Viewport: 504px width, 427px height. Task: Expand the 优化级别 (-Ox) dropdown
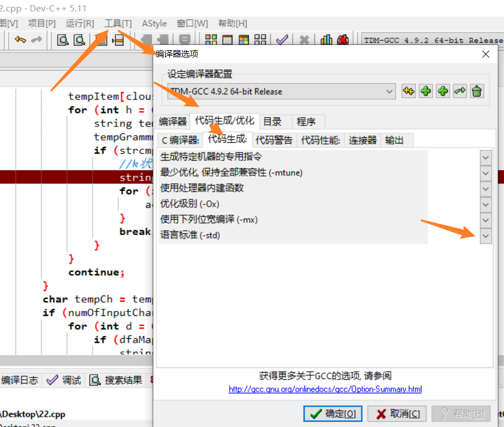click(x=485, y=204)
